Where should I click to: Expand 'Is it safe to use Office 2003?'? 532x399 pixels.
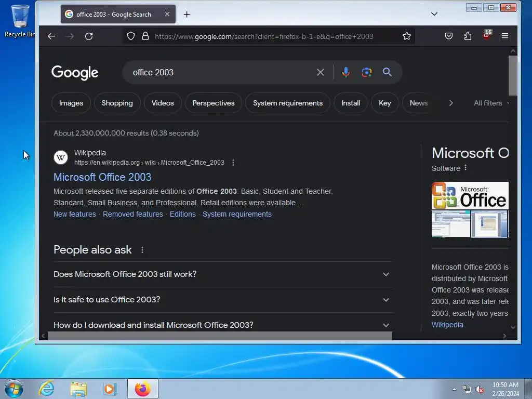[x=222, y=300]
